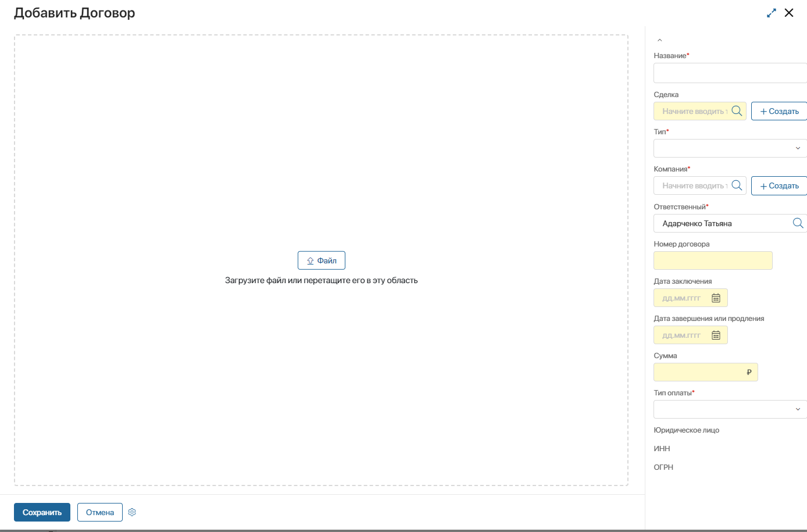807x532 pixels.
Task: Click the Юридическое лицо label
Action: tap(687, 430)
